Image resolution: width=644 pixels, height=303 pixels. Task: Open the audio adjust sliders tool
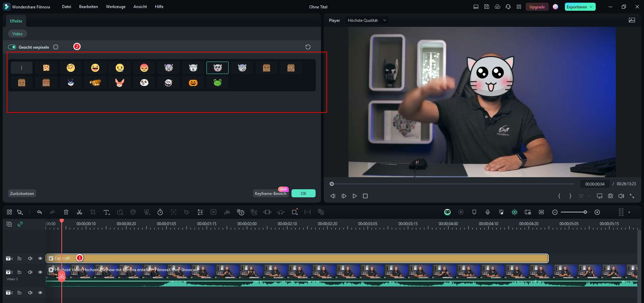click(200, 212)
